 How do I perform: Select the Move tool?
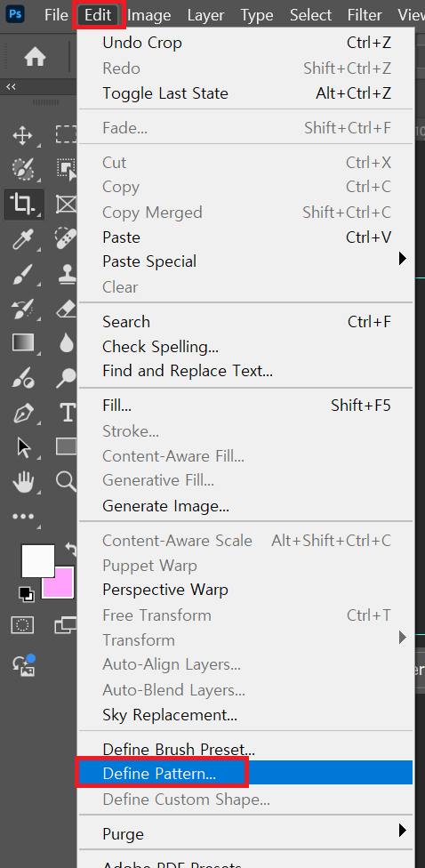23,135
